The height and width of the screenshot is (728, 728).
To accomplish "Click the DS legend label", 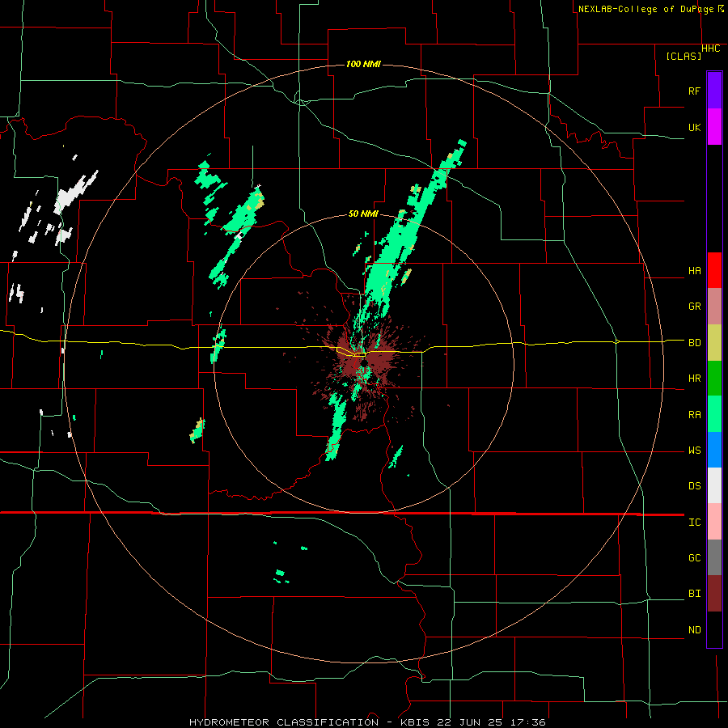I will [x=694, y=486].
